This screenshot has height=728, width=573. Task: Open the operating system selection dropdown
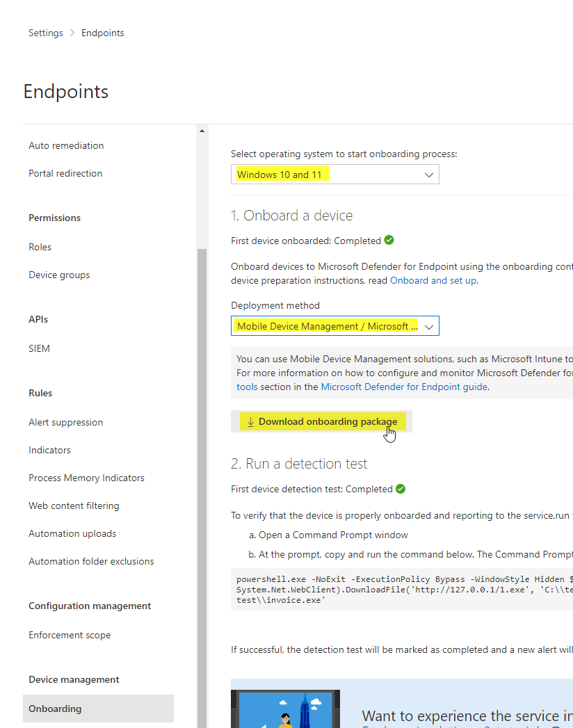334,175
